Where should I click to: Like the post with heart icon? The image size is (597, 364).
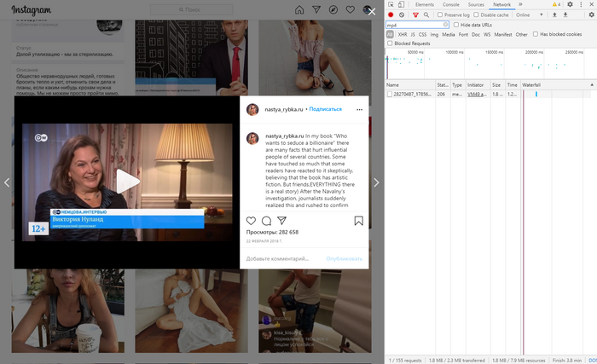(x=251, y=221)
